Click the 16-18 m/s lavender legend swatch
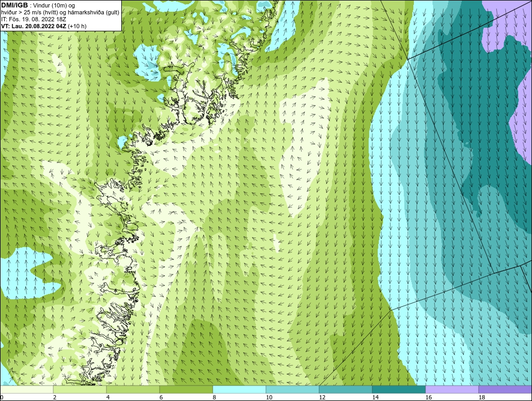The image size is (532, 401). coord(452,389)
